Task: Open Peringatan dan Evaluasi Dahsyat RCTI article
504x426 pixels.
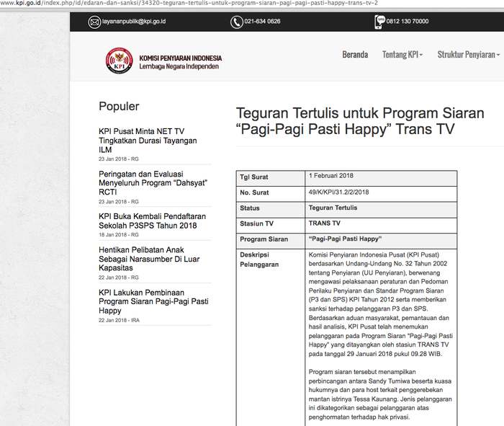Action: [153, 183]
